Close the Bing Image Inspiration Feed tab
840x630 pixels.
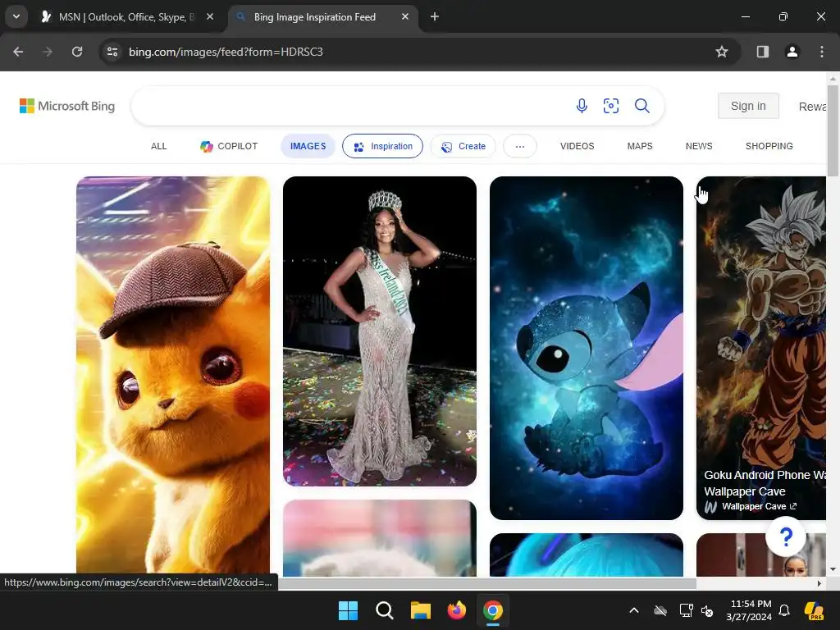point(405,17)
